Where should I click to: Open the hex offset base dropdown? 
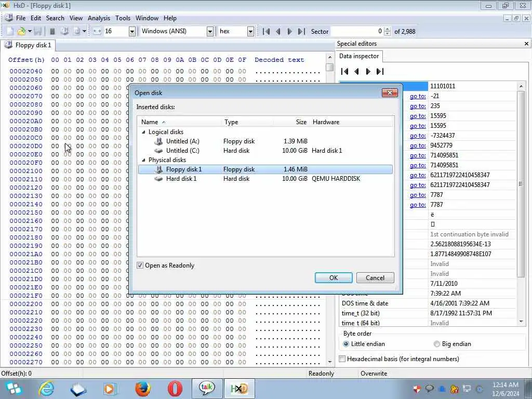[x=250, y=31]
